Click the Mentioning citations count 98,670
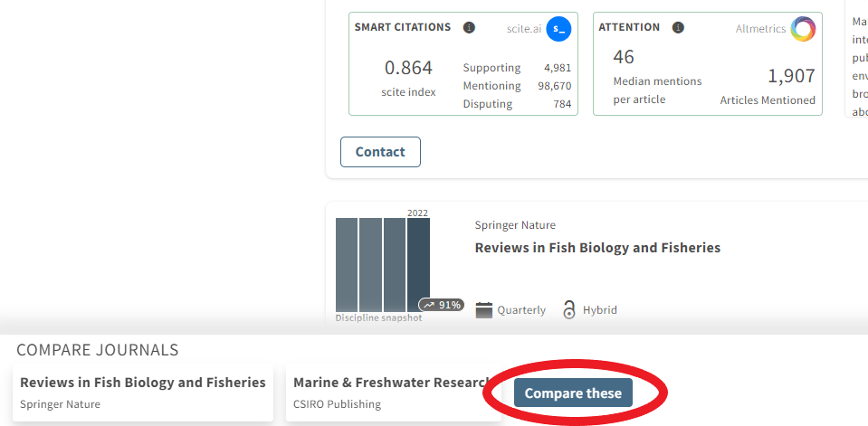Viewport: 868px width, 426px height. (x=554, y=86)
